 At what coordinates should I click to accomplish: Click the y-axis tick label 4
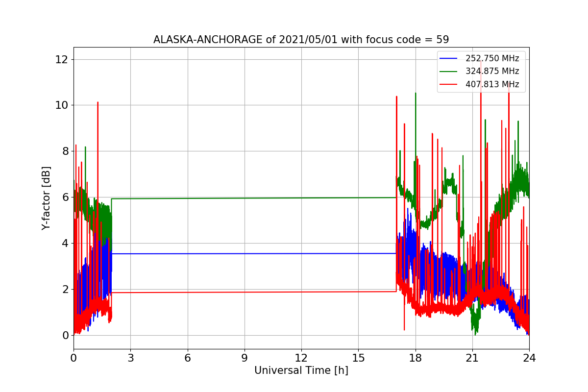click(x=65, y=243)
